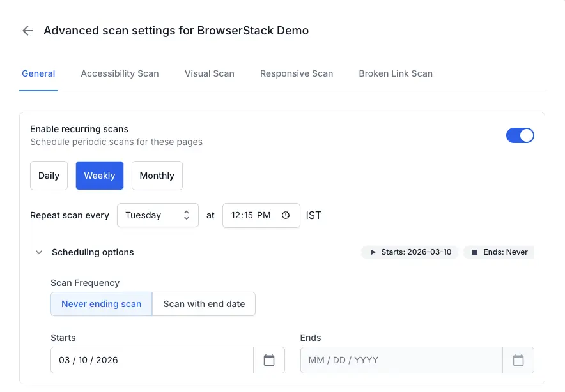This screenshot has height=392, width=565.
Task: Select Never ending scan frequency
Action: (x=101, y=304)
